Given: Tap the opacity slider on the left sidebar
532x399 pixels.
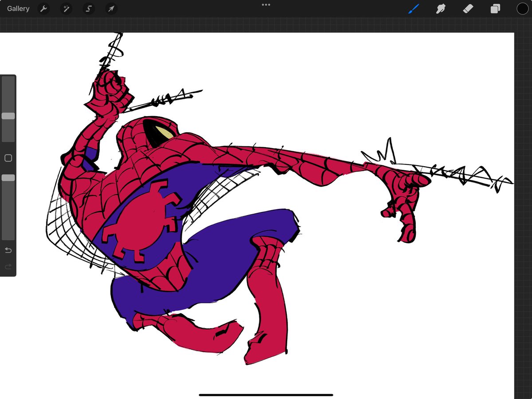Looking at the screenshot, I should click(x=8, y=177).
